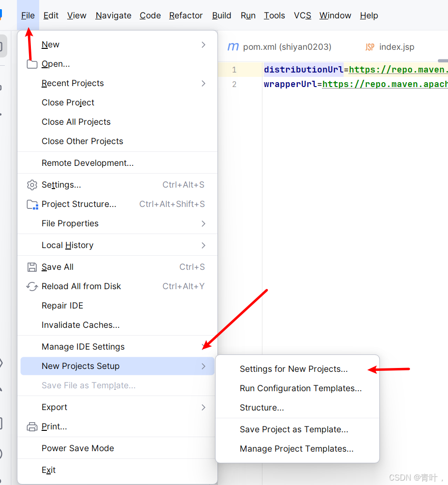Viewport: 448px width, 485px height.
Task: Choose Reload All from Disk
Action: 117,286
